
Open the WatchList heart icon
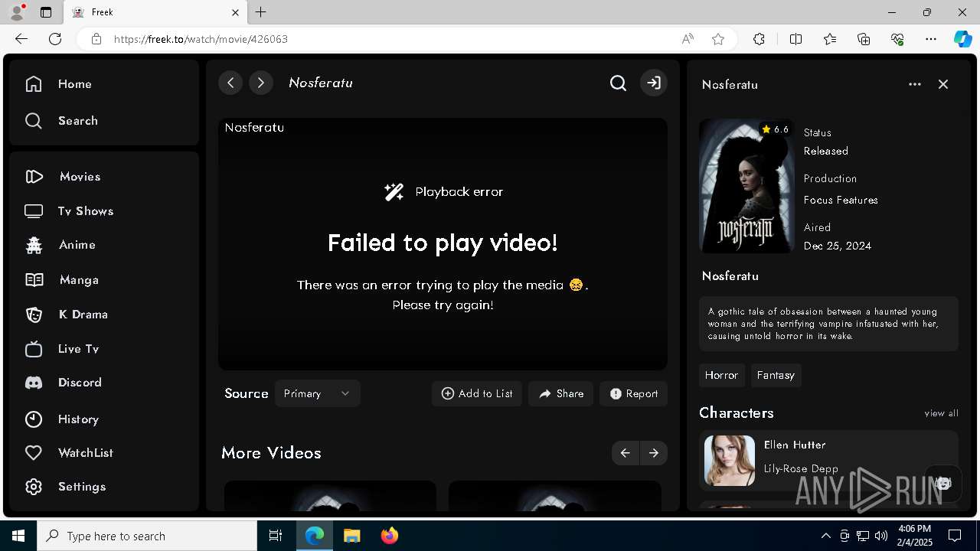point(34,453)
